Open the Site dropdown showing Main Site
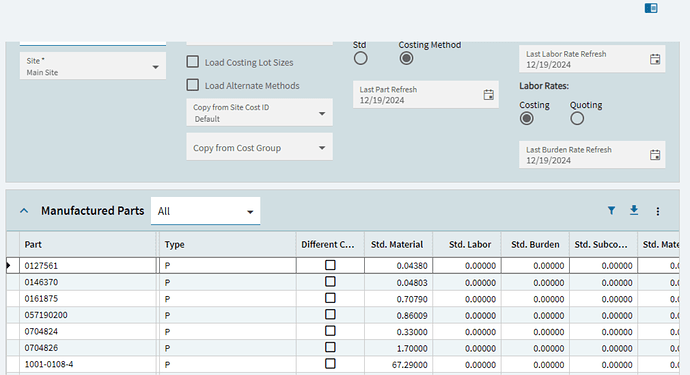The height and width of the screenshot is (375, 690). click(x=93, y=66)
